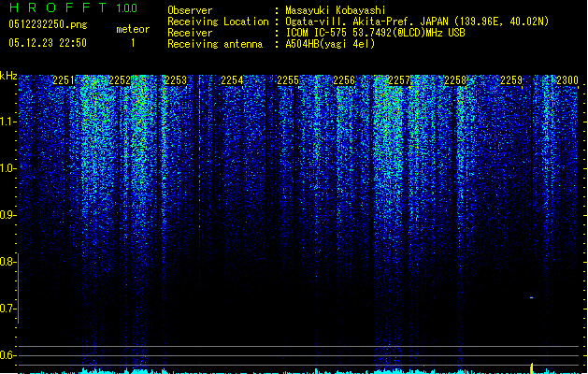
Task: Click the 1.0 kHz frequency axis label
Action: [x=7, y=168]
